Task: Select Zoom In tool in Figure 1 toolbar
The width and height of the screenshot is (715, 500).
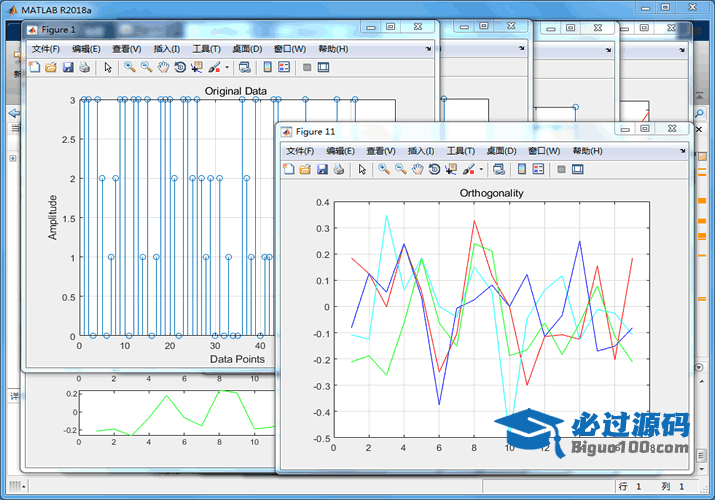Action: (130, 67)
